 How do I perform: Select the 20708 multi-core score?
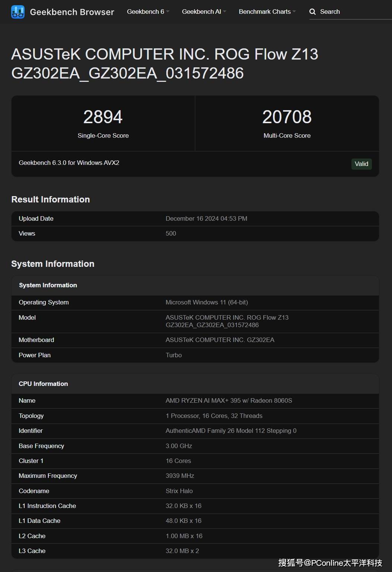click(287, 117)
